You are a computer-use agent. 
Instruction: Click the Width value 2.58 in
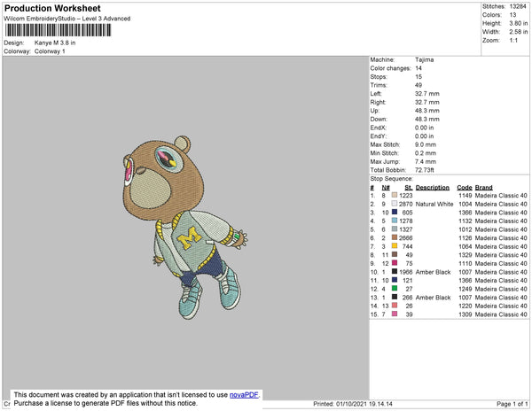518,32
